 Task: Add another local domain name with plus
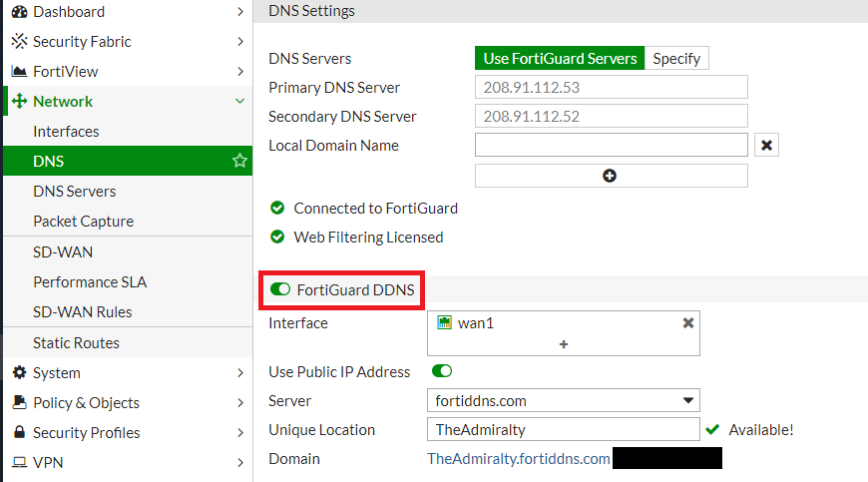(612, 176)
